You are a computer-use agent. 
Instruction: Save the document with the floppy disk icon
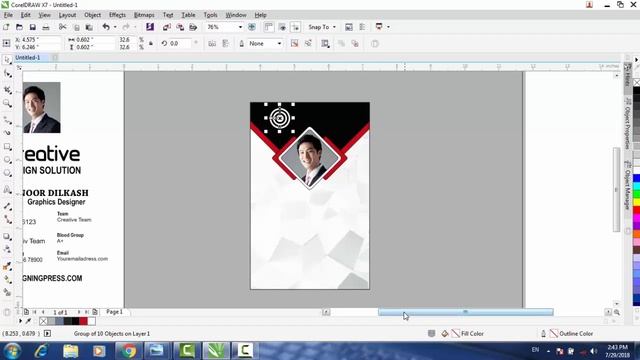click(32, 27)
